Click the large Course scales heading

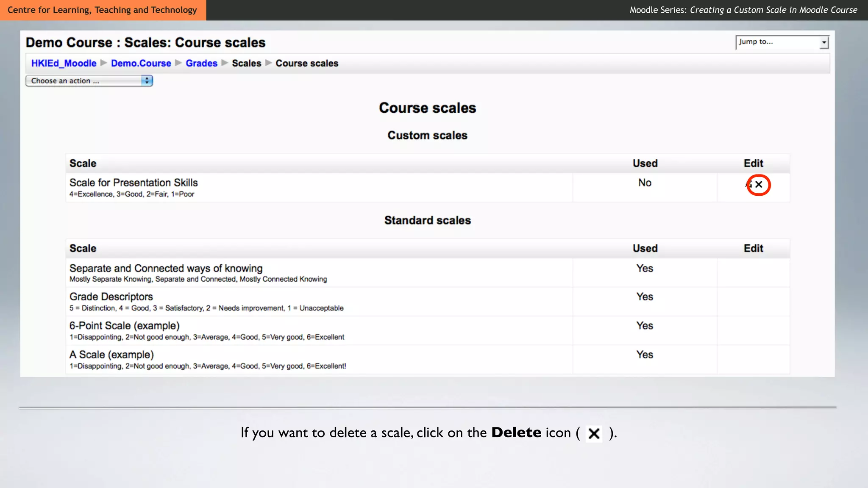[427, 108]
